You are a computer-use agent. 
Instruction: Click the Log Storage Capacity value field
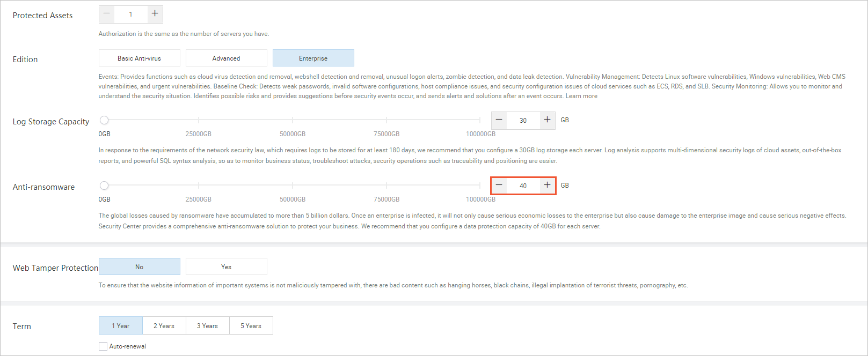tap(523, 120)
